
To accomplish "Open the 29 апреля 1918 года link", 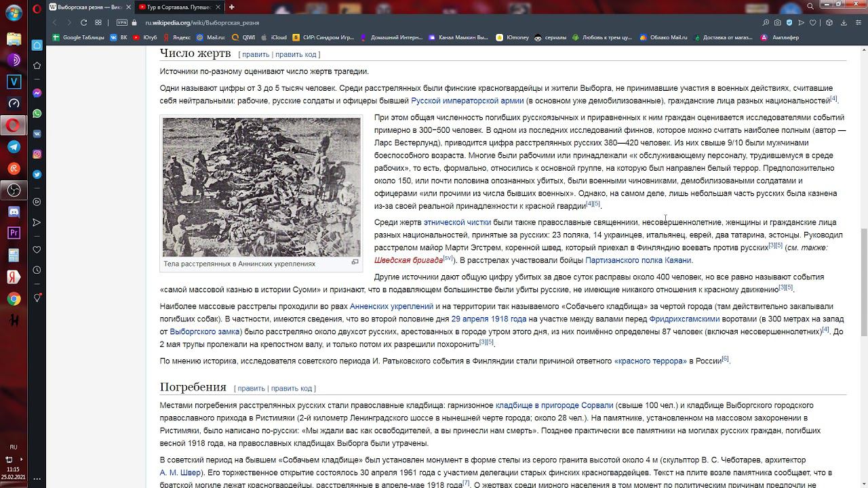I will click(x=489, y=319).
